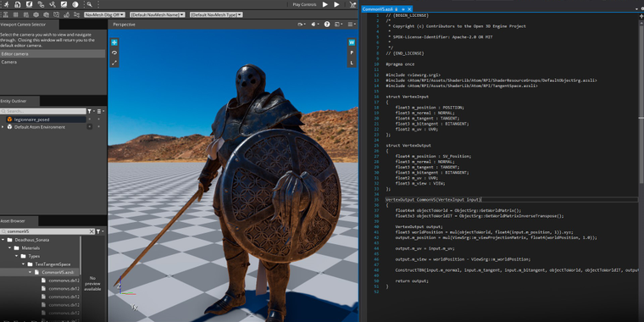This screenshot has width=644, height=322.
Task: Open the viewport audio speaker dropdown
Action: (x=315, y=25)
